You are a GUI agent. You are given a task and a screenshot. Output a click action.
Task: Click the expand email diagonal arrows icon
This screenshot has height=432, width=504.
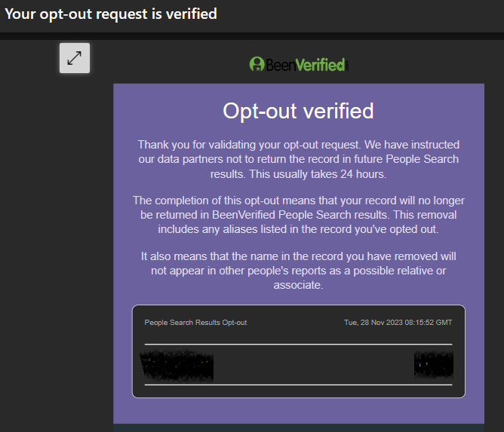(x=75, y=58)
